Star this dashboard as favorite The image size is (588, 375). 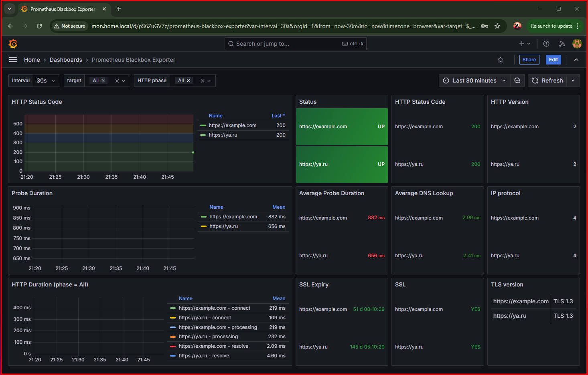pos(501,60)
